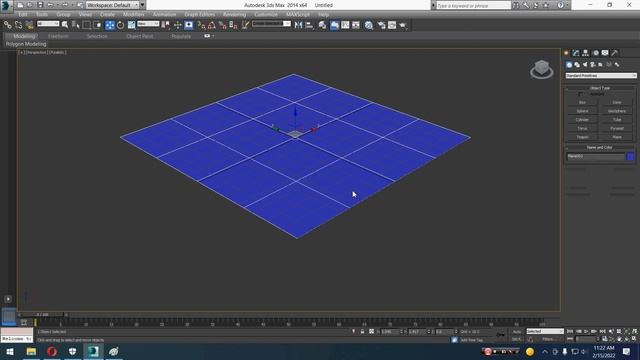This screenshot has width=640, height=360.
Task: Open the Workspace: Default dropdown
Action: pos(113,5)
